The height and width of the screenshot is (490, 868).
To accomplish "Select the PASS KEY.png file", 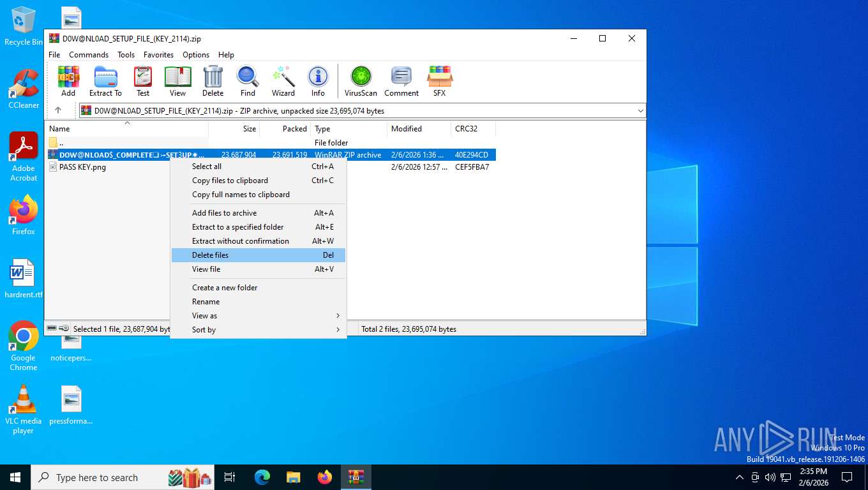I will [82, 167].
